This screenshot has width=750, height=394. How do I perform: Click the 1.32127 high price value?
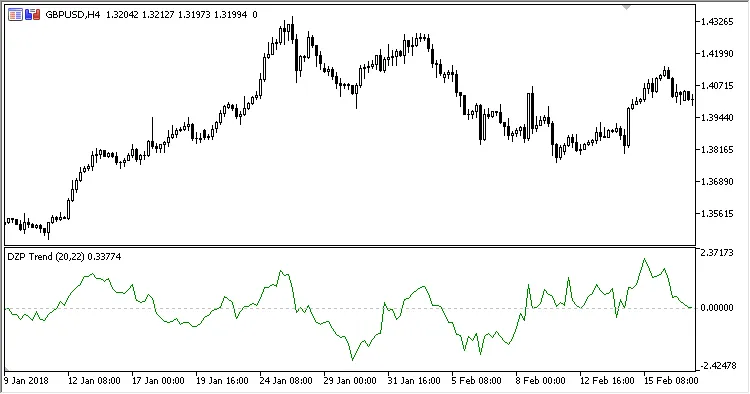click(158, 15)
